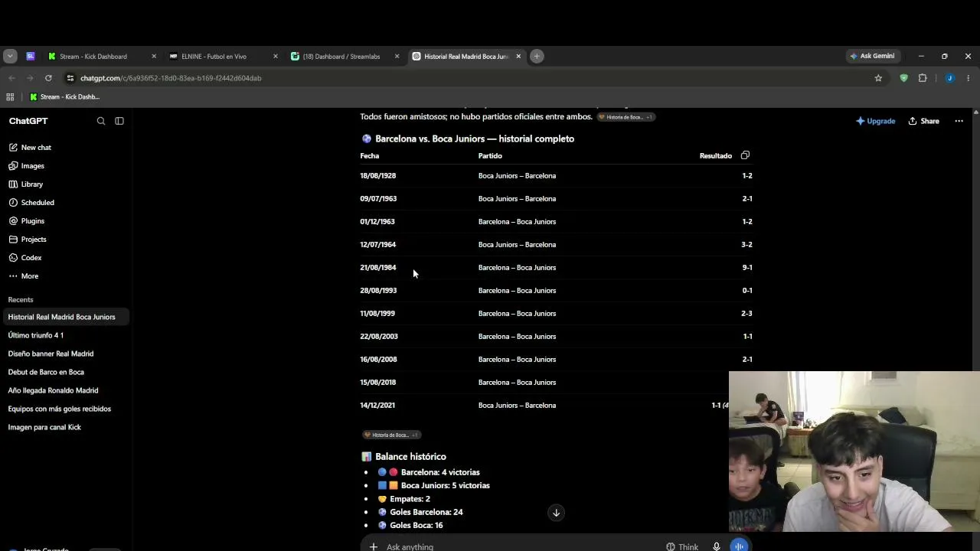Reload the page in Chrome
Screen dimensions: 980x551
[48, 78]
